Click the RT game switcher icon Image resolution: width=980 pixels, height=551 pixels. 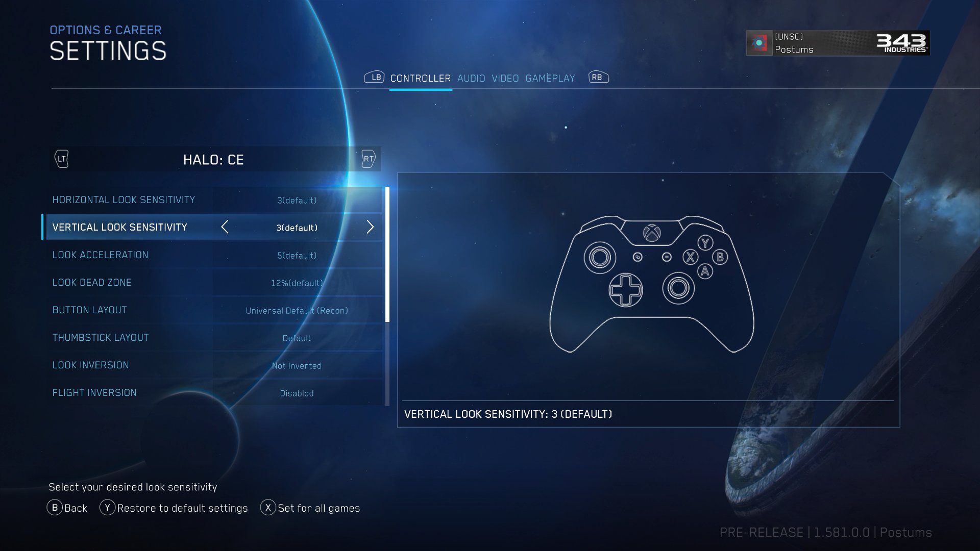pos(368,159)
